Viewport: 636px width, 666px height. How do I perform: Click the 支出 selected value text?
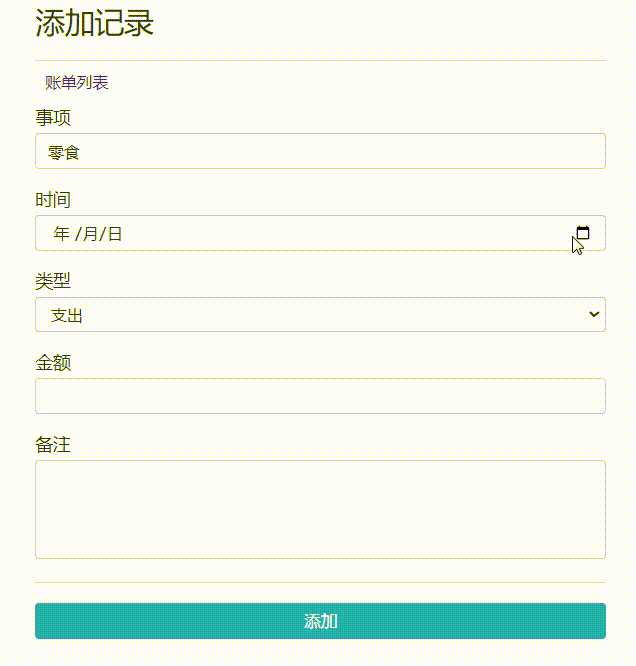click(x=67, y=315)
